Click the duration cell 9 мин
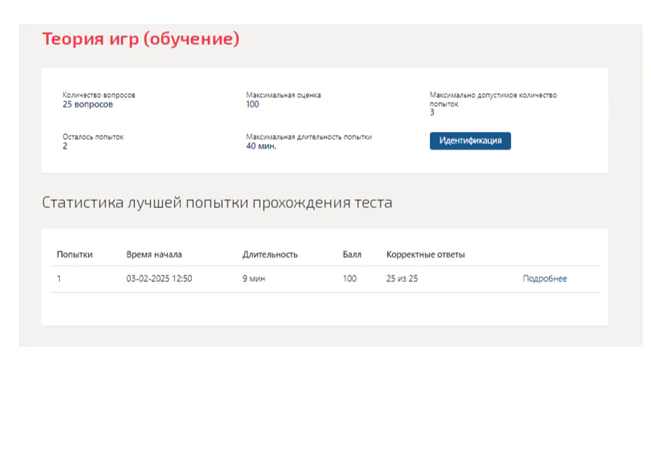The height and width of the screenshot is (466, 651). pos(254,279)
